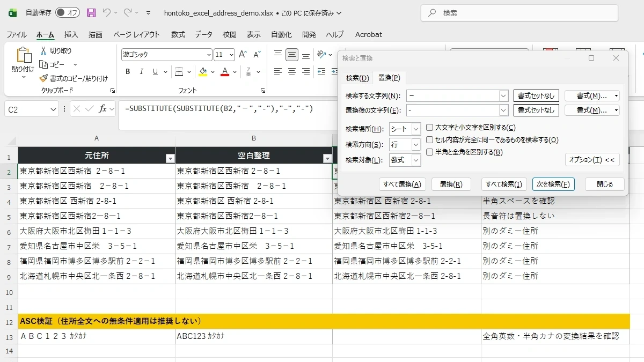Redo the last undone action
This screenshot has height=362, width=644.
click(128, 12)
